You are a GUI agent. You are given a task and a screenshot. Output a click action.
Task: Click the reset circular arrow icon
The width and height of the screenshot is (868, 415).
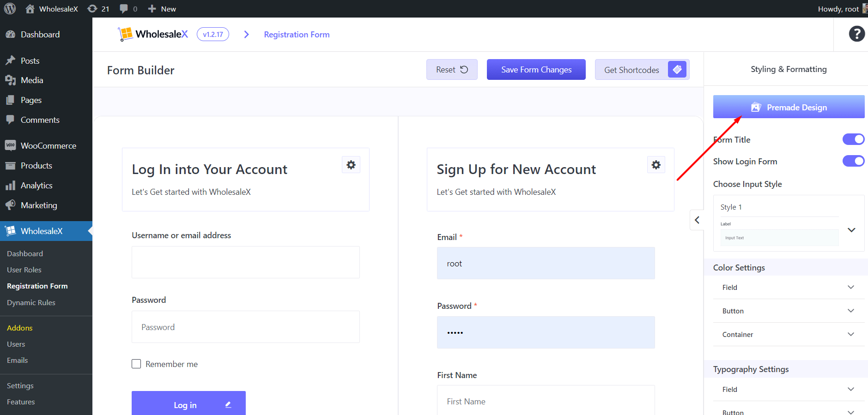pos(464,69)
